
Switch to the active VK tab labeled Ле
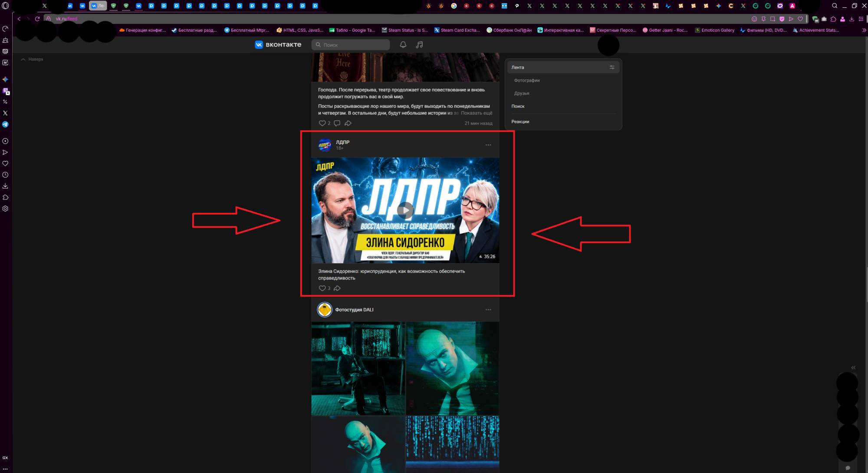98,6
